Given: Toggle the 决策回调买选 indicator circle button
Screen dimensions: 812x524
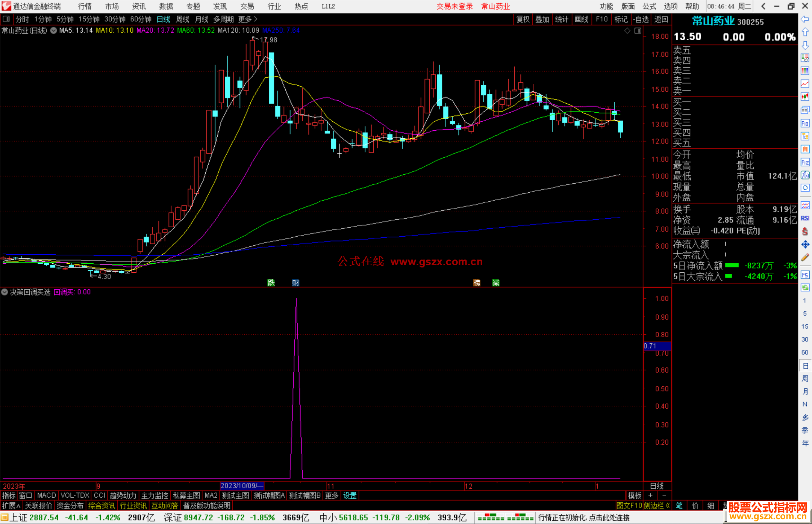Looking at the screenshot, I should 5,292.
